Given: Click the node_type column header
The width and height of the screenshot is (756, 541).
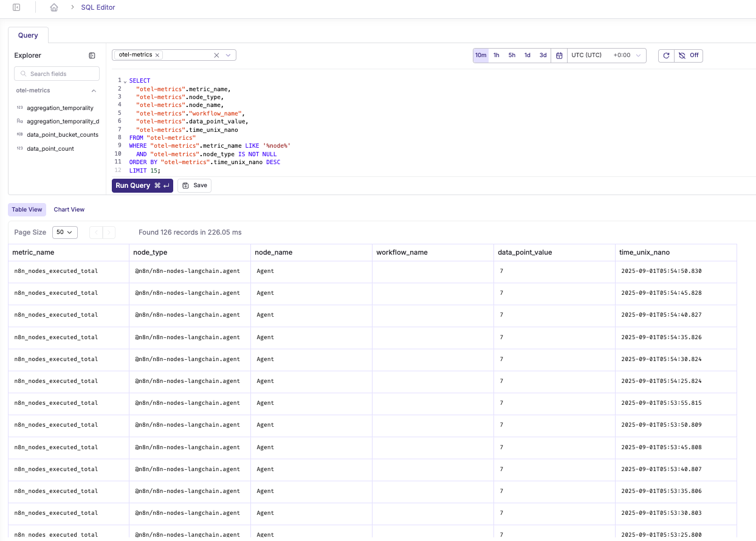Looking at the screenshot, I should [x=190, y=252].
